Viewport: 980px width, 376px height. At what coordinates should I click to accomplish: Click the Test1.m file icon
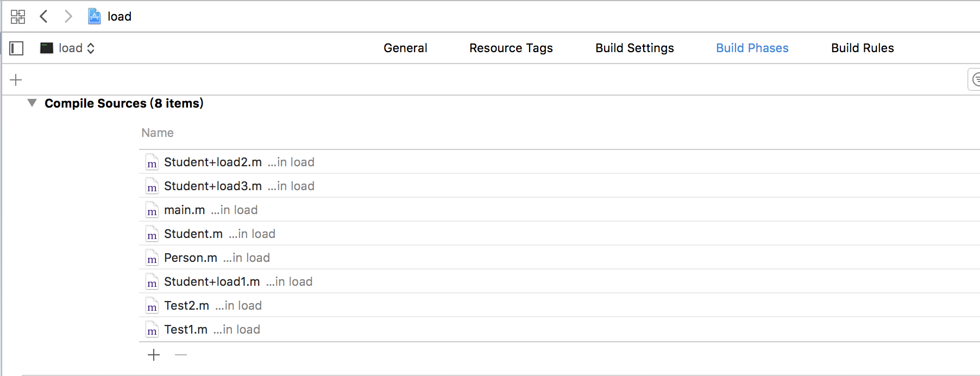[152, 330]
